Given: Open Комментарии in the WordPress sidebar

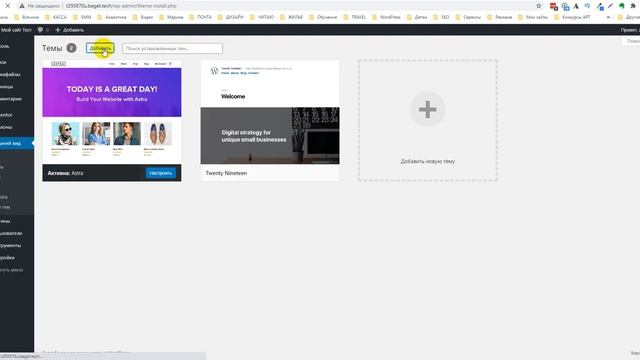Looking at the screenshot, I should point(17,99).
